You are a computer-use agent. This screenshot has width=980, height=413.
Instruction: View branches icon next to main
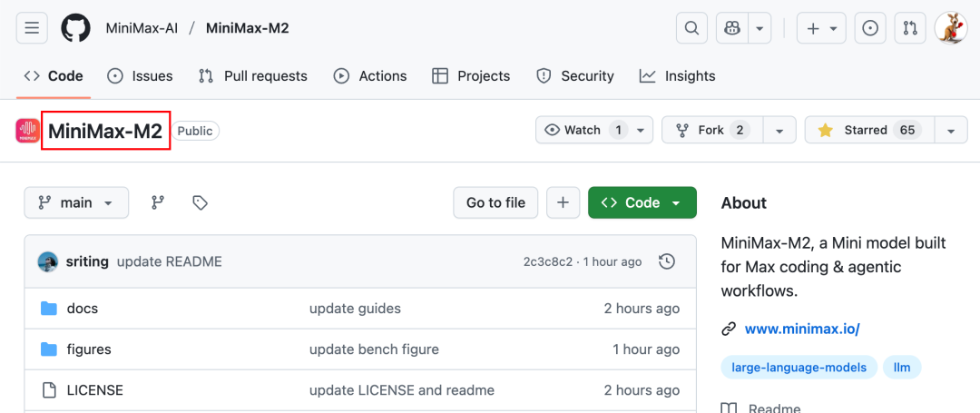coord(158,203)
